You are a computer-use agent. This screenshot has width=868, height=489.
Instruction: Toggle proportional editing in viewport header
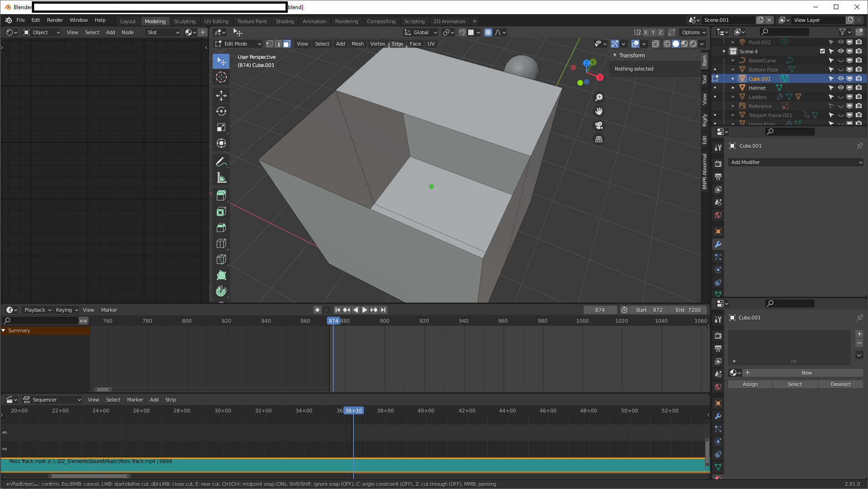pyautogui.click(x=488, y=32)
